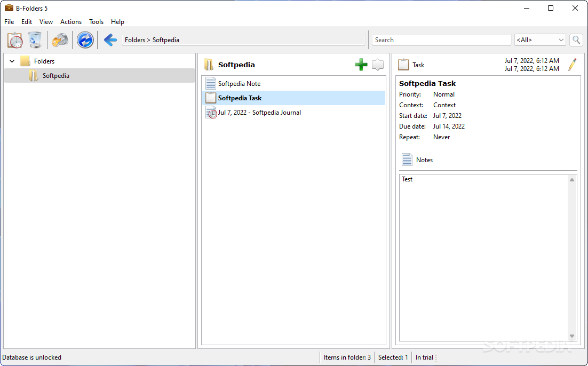Click the Softpedia folder icon in header

coord(209,65)
